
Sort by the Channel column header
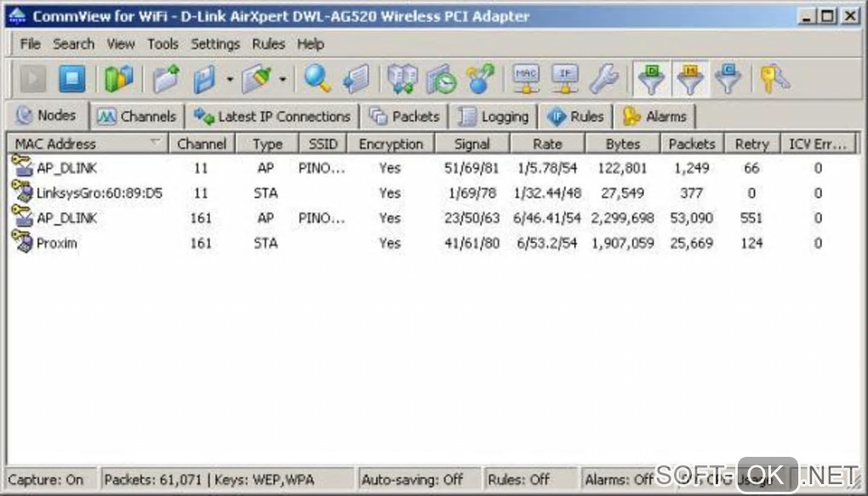202,144
